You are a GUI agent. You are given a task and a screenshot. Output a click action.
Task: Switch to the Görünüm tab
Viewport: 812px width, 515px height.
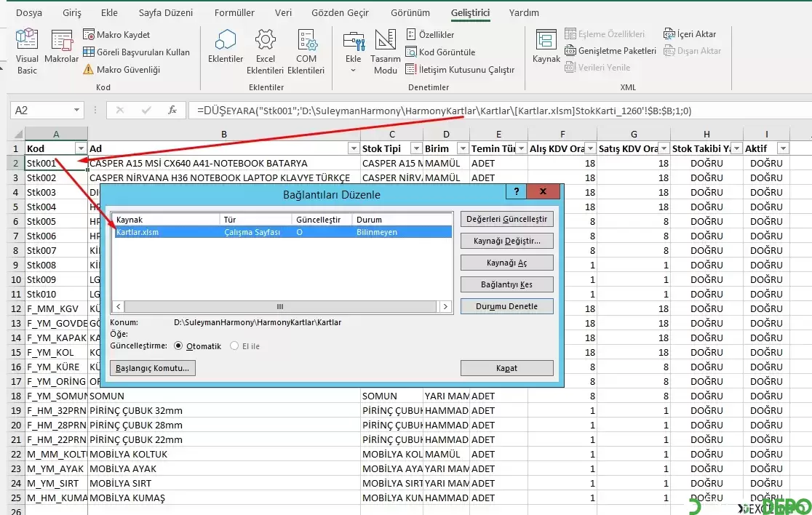410,12
